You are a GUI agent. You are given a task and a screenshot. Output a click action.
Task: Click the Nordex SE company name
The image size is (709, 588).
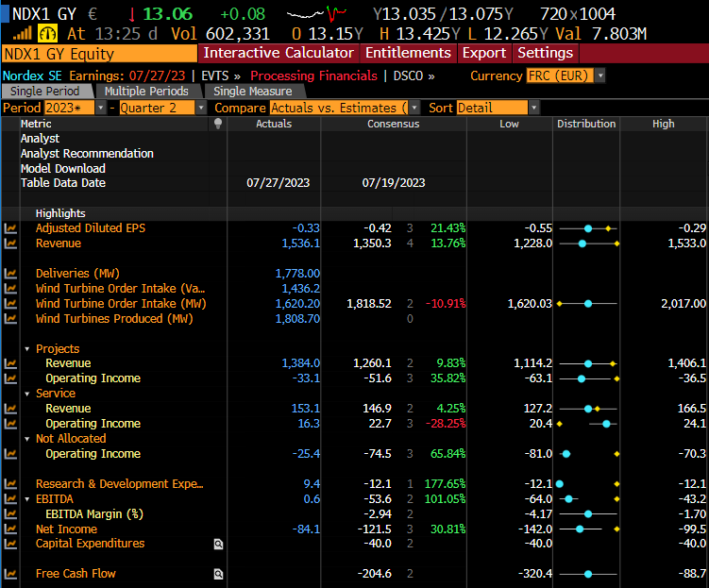click(x=32, y=76)
